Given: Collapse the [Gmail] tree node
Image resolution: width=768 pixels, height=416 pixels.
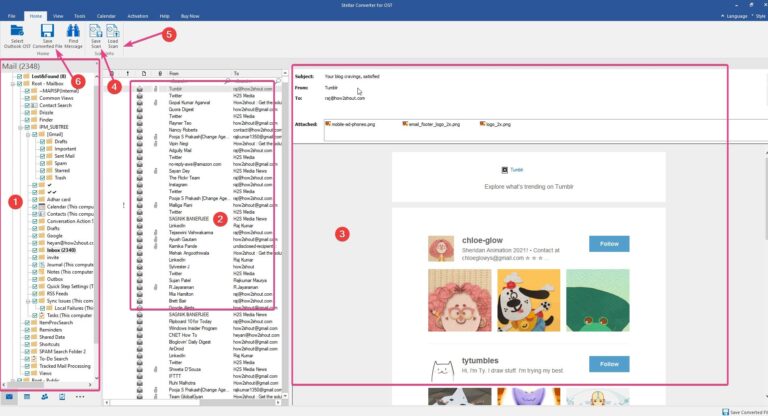Looking at the screenshot, I should coord(28,134).
